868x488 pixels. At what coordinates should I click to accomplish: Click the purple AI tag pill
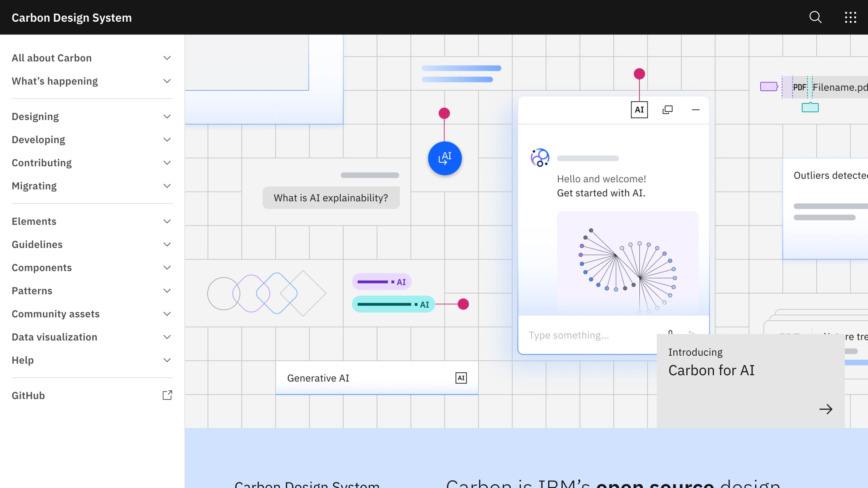[382, 282]
